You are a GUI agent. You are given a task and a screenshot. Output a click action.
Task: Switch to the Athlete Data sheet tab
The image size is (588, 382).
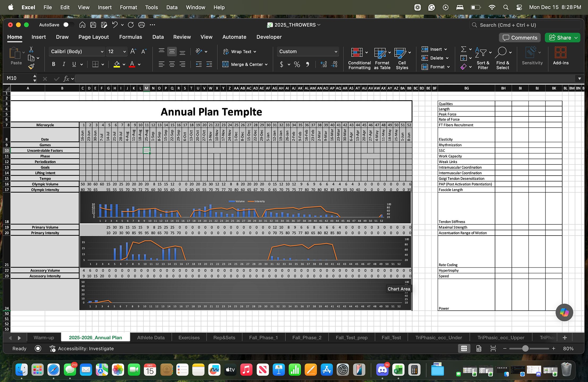[151, 338]
